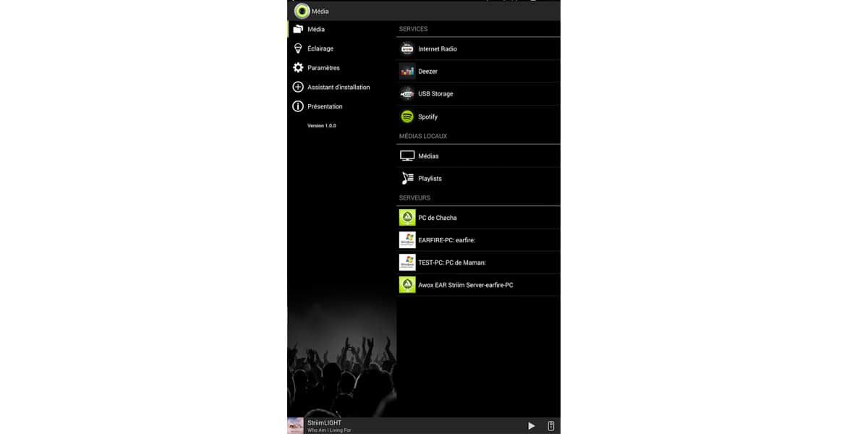
Task: Tap the remote device icon in player bar
Action: pyautogui.click(x=551, y=426)
